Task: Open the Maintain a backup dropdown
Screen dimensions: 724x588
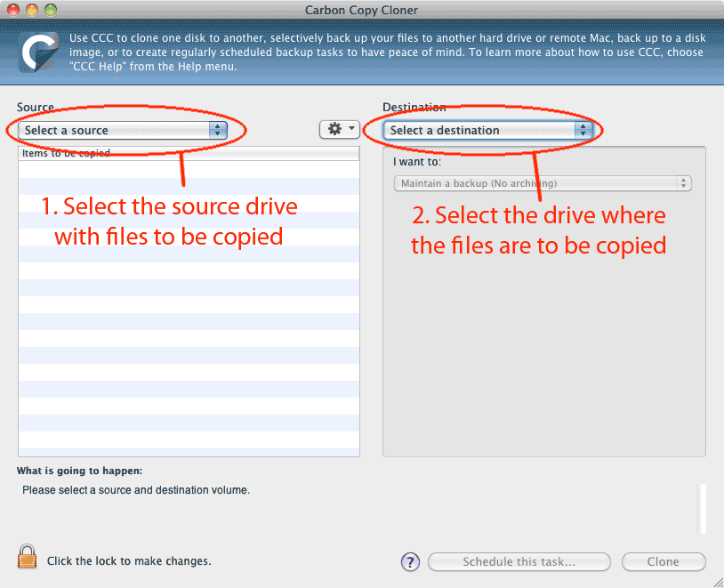Action: tap(543, 183)
